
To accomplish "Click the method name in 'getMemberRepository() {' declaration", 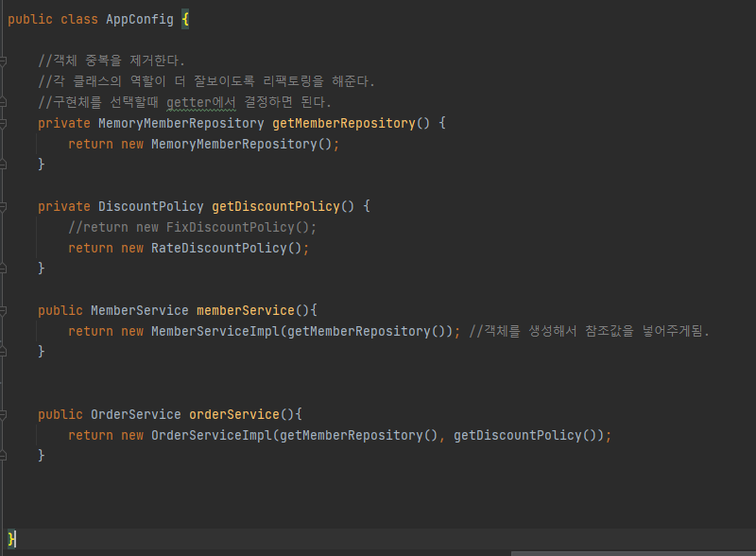I will click(x=344, y=123).
